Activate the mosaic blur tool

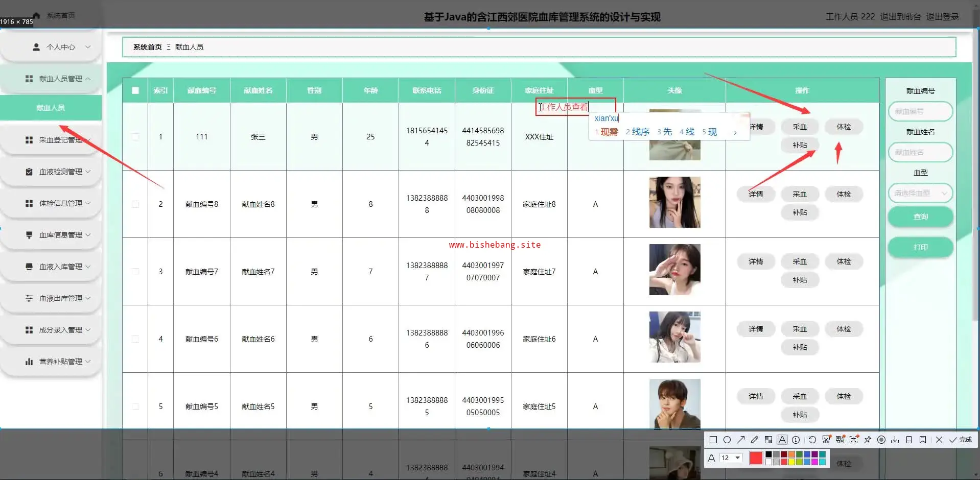(x=768, y=440)
